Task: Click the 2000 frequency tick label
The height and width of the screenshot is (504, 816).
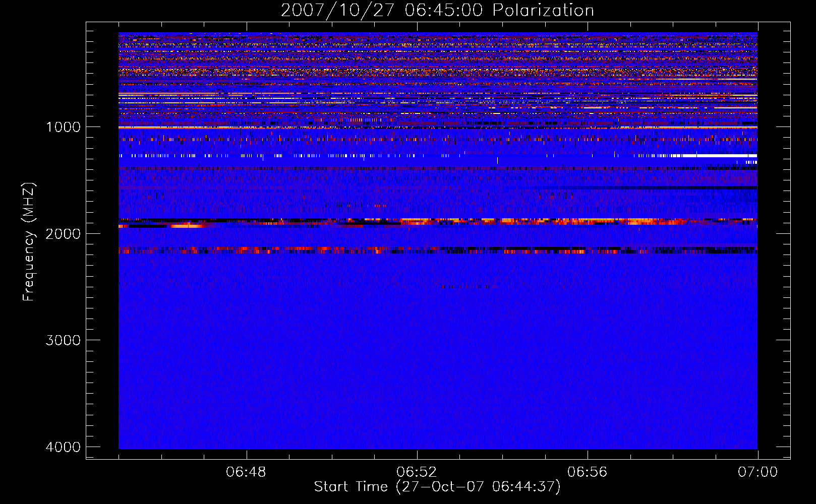Action: click(x=63, y=233)
